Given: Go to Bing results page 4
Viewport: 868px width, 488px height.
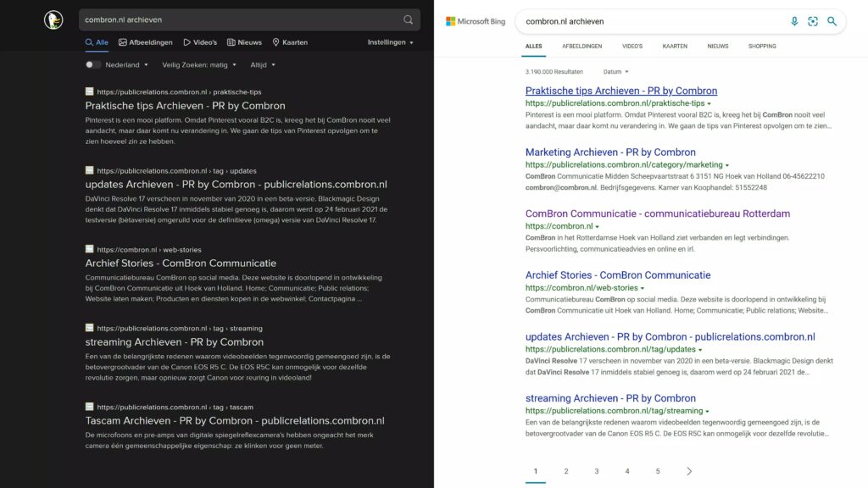Looking at the screenshot, I should click(627, 471).
